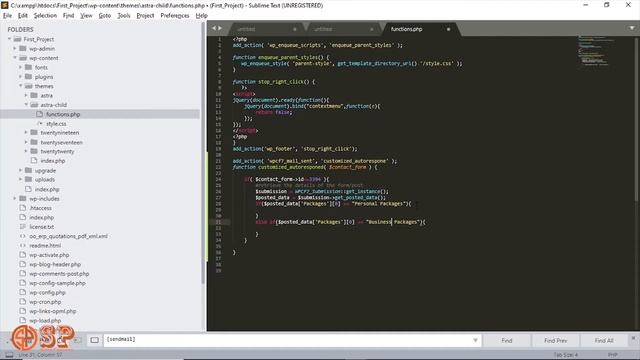
Task: Click the wp-activate.php file icon
Action: click(x=23, y=255)
